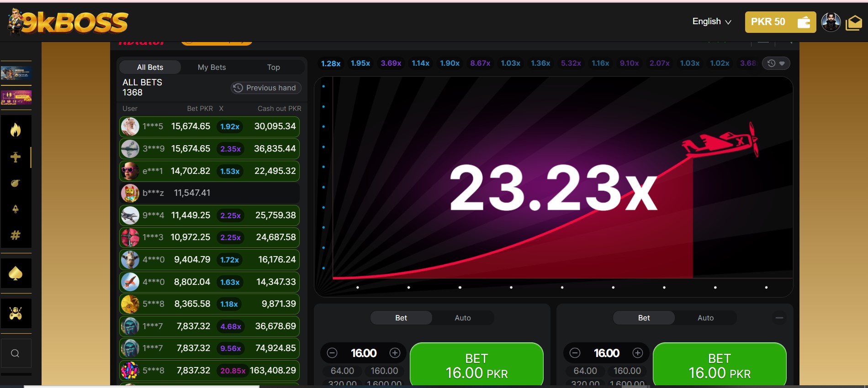Viewport: 868px width, 388px height.
Task: Click the user profile avatar
Action: [831, 22]
